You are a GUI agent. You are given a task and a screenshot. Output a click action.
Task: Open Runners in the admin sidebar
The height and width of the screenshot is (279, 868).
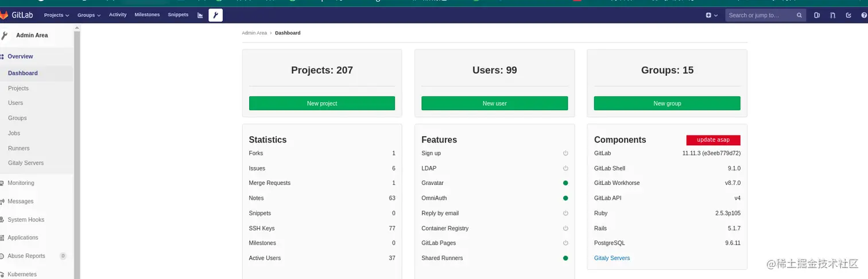pos(19,148)
